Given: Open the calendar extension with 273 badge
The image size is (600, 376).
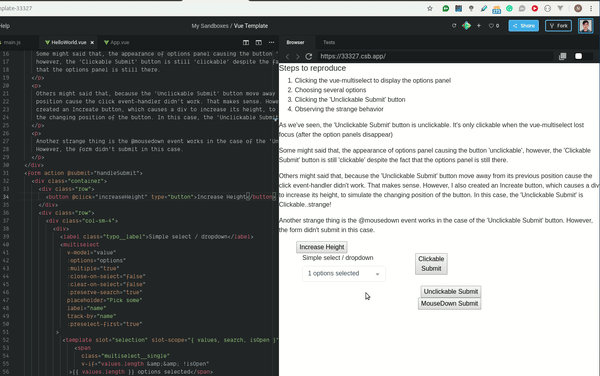Looking at the screenshot, I should (496, 9).
